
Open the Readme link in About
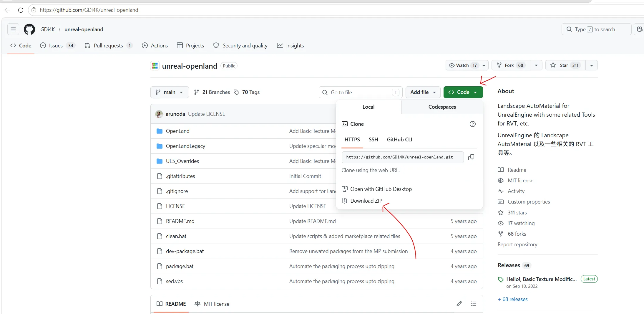[x=512, y=170]
